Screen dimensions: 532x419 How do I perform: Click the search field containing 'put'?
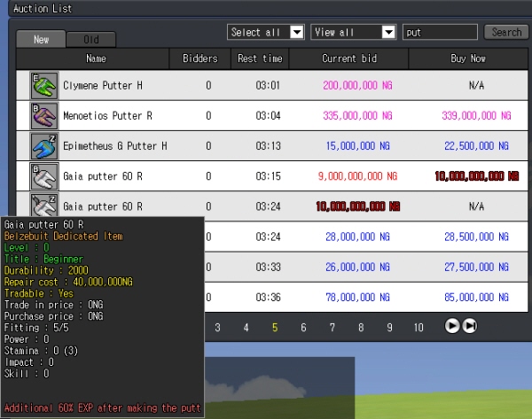pyautogui.click(x=440, y=32)
